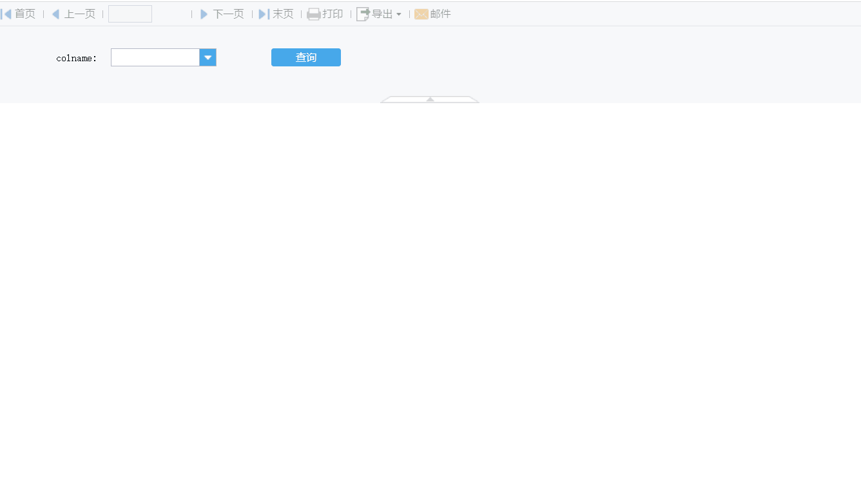Click the page number input box
The height and width of the screenshot is (504, 861).
pyautogui.click(x=130, y=14)
